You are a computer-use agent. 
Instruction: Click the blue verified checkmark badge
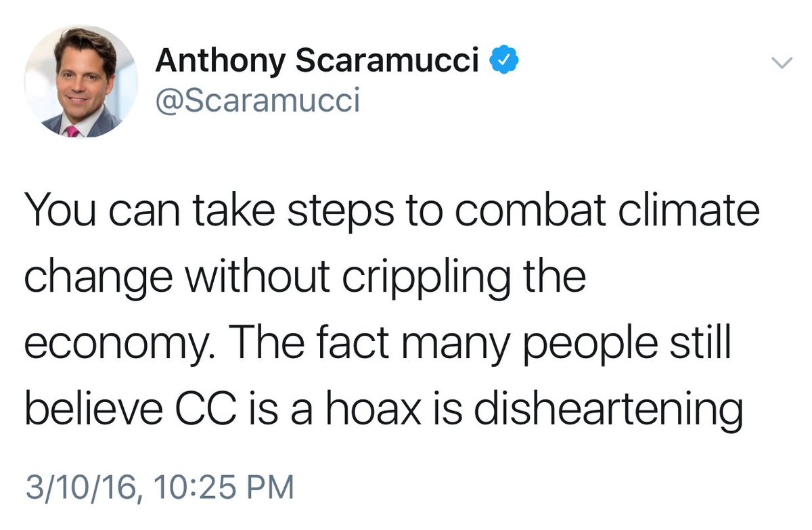click(503, 62)
